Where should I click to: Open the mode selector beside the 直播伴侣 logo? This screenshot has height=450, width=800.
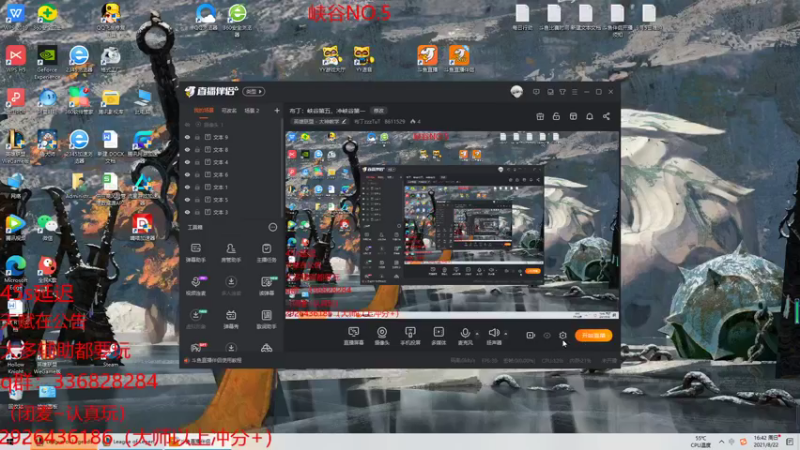tap(254, 92)
